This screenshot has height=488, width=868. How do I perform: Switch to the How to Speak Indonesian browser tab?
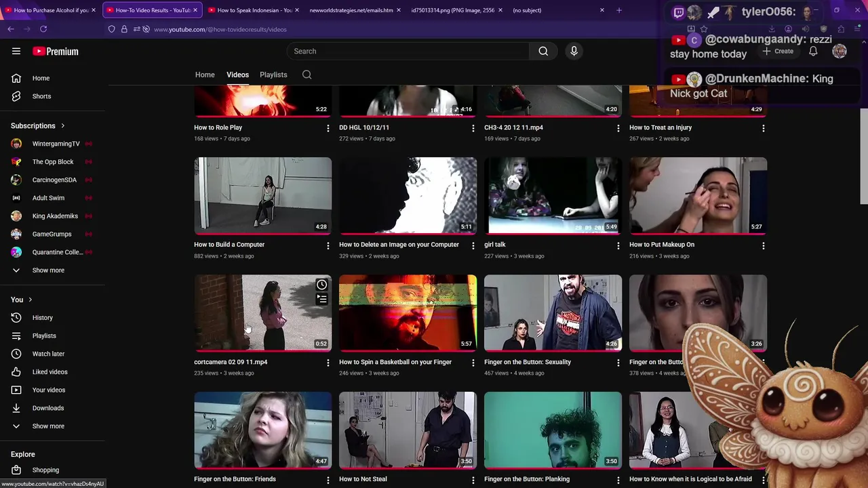[x=254, y=10]
